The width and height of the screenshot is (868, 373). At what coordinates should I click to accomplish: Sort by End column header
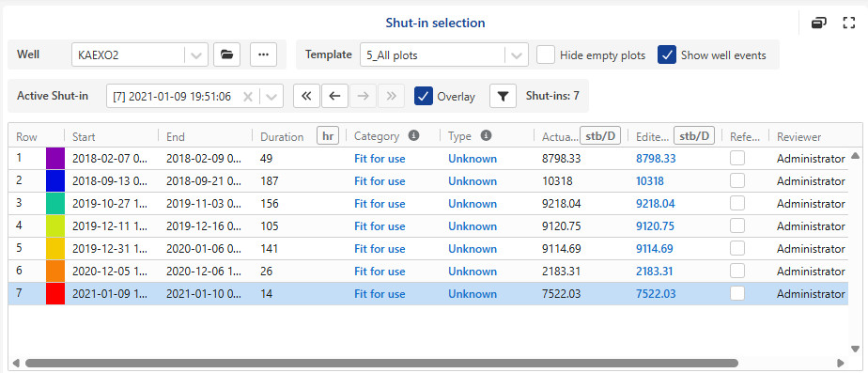[176, 136]
